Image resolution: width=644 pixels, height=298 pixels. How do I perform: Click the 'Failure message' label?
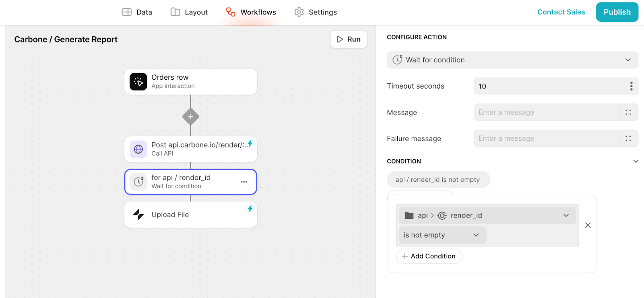(414, 139)
